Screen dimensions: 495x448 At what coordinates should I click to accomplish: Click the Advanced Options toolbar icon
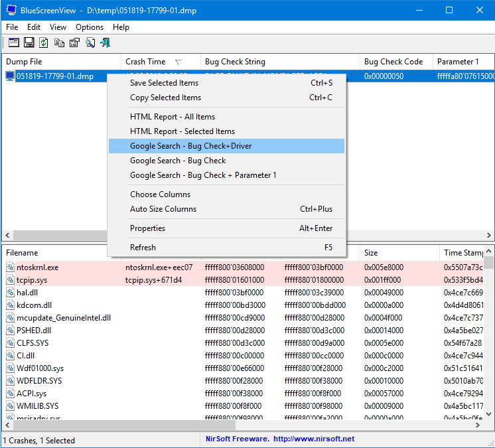pyautogui.click(x=14, y=43)
